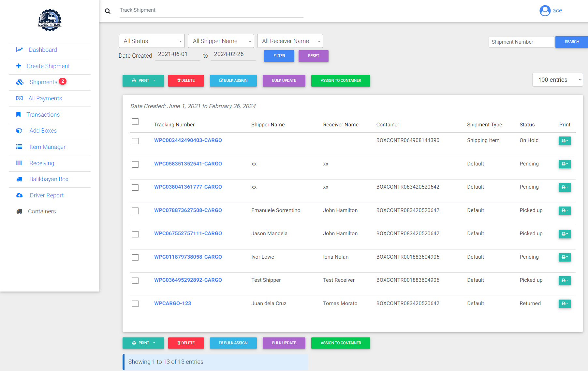Open print menu for WPC078873627508-CARGO row
Viewport: 588px width, 371px height.
(565, 210)
